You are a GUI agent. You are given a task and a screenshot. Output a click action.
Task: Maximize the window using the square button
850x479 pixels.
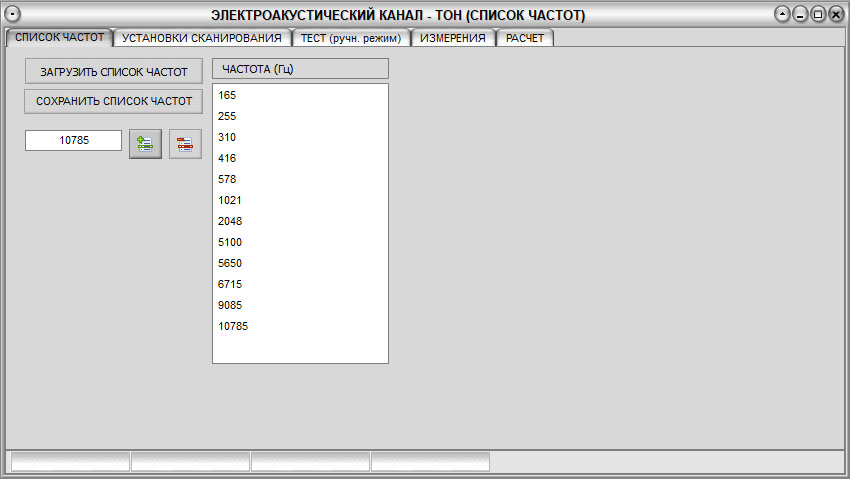pos(818,15)
